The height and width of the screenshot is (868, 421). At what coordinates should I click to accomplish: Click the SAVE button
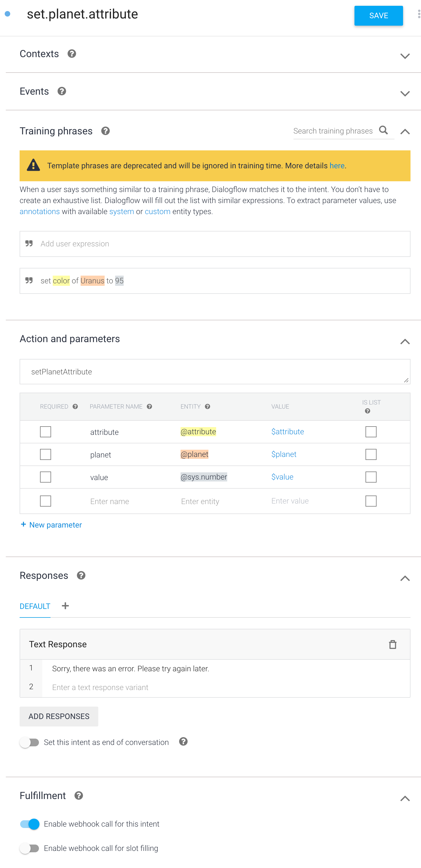click(x=378, y=15)
